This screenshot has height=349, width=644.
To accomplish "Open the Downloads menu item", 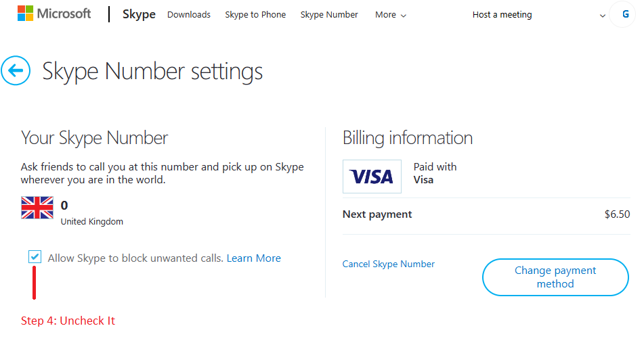I will 189,15.
